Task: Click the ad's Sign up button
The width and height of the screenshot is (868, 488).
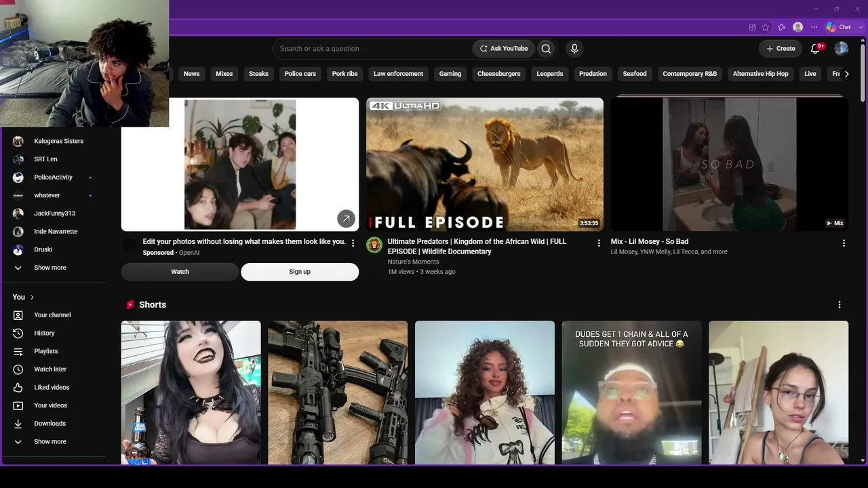Action: pyautogui.click(x=300, y=272)
